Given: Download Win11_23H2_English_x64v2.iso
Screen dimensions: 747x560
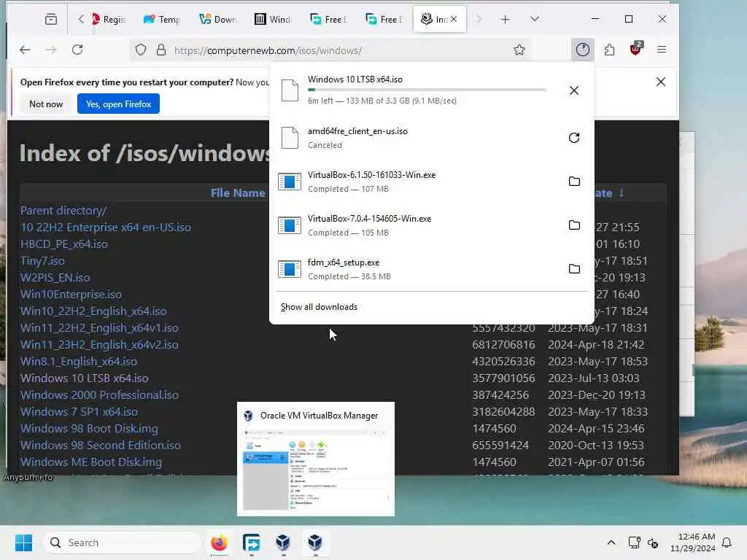Looking at the screenshot, I should click(x=99, y=344).
